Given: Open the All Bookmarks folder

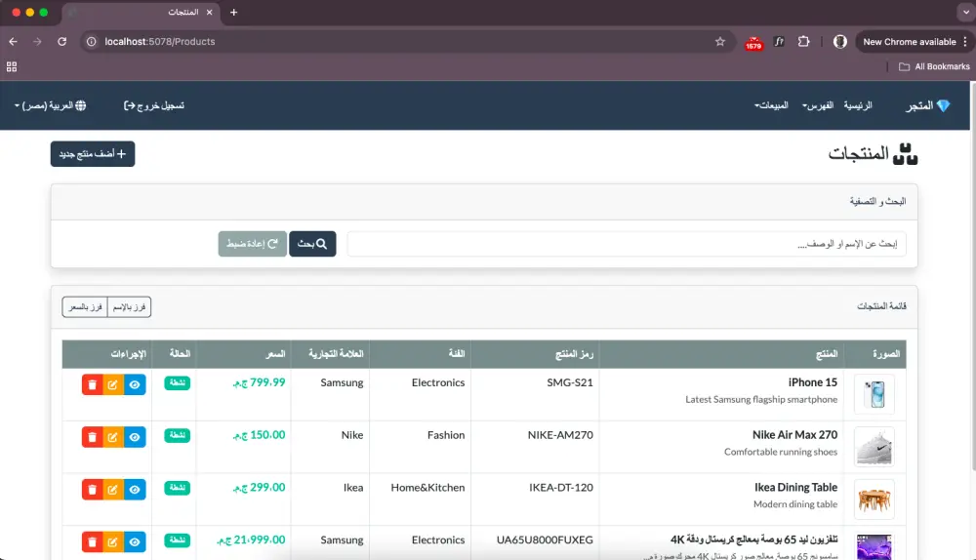Looking at the screenshot, I should [934, 66].
